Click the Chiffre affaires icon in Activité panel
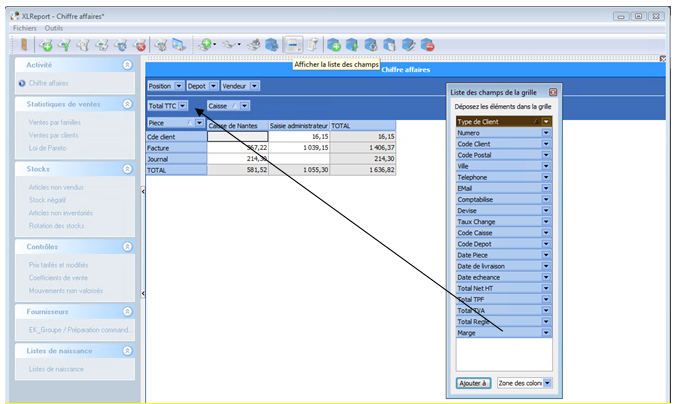675x404 pixels. tap(22, 83)
